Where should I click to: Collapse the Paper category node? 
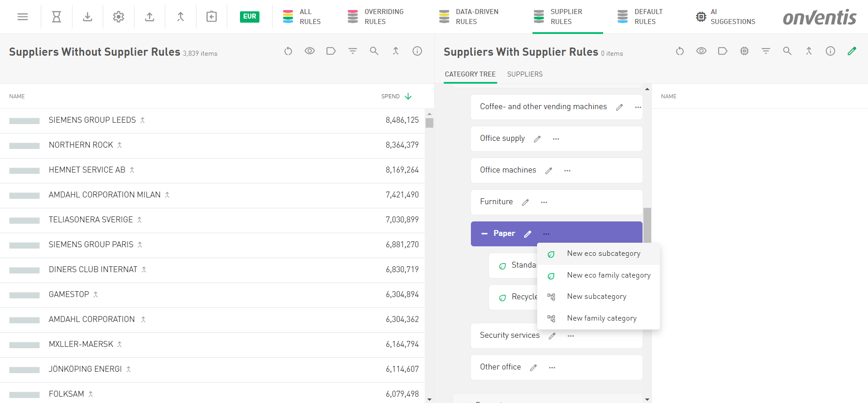484,234
